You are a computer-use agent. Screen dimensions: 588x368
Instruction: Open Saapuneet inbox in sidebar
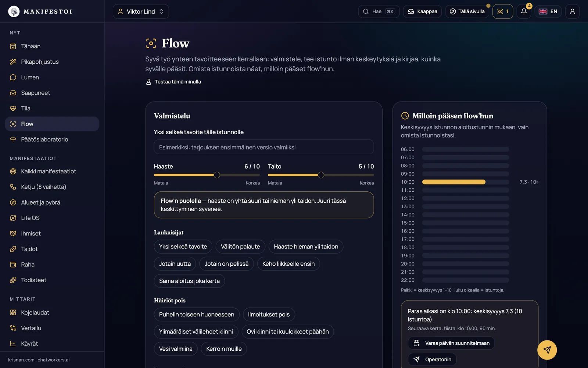(52, 93)
